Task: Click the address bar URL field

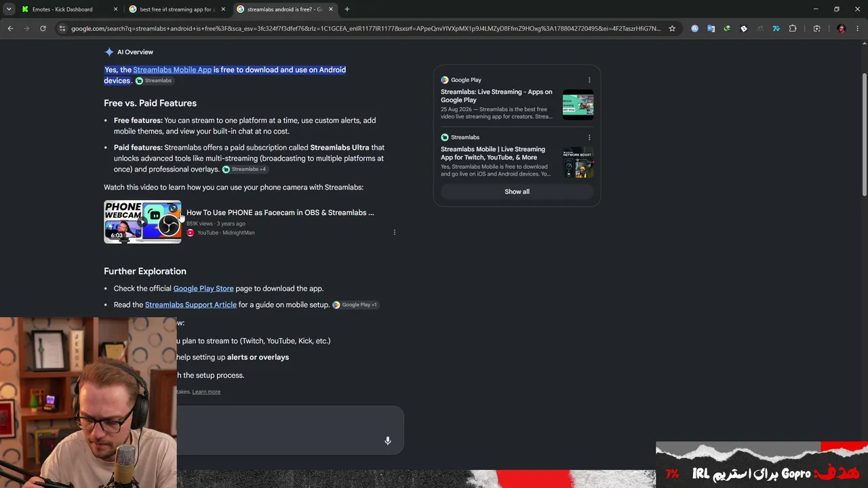Action: 366,28
